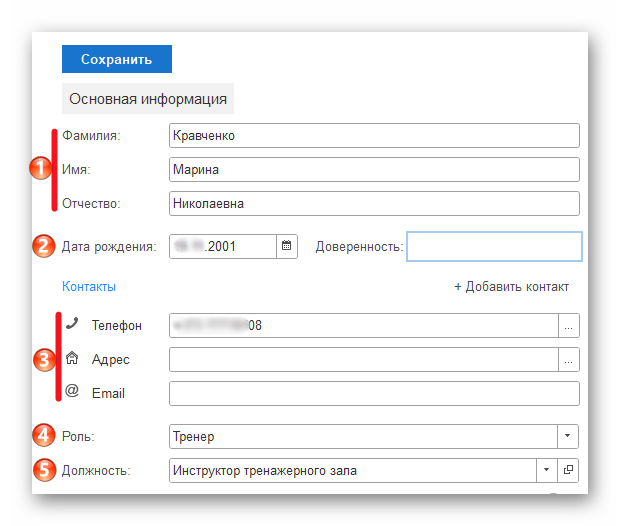Click + Добавить контакт link
The width and height of the screenshot is (620, 526).
(511, 287)
